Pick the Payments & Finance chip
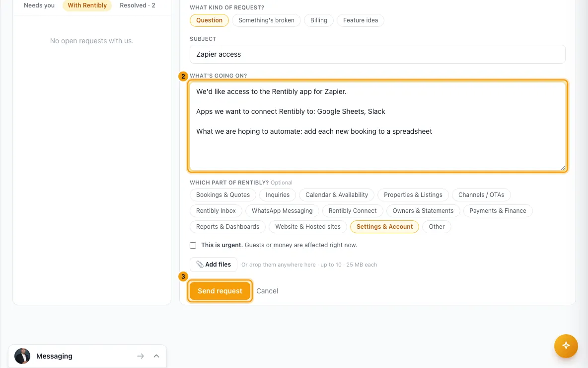 498,211
